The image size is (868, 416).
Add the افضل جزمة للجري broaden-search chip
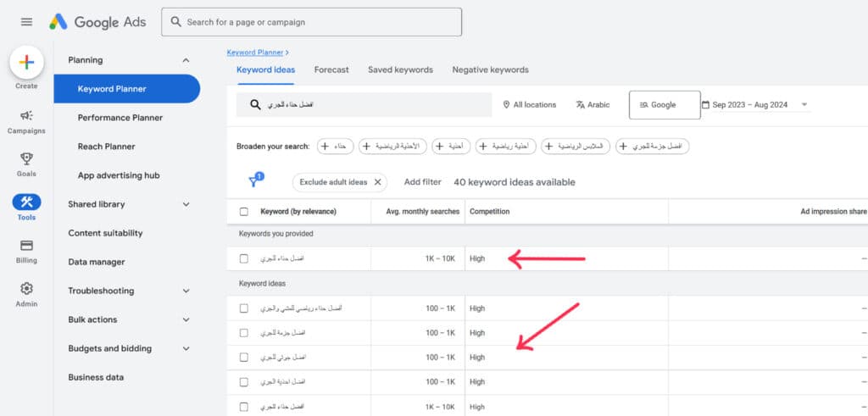pos(652,147)
